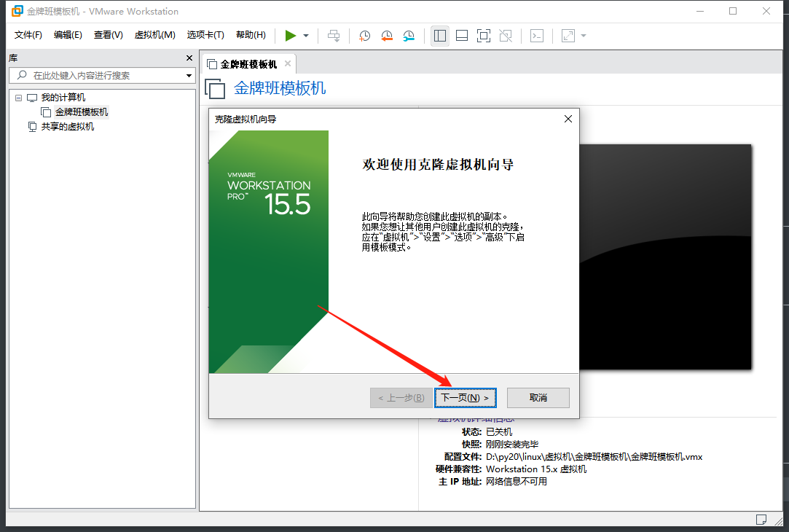
Task: Revert to snapshot using the orange arrow clock icon
Action: [386, 36]
